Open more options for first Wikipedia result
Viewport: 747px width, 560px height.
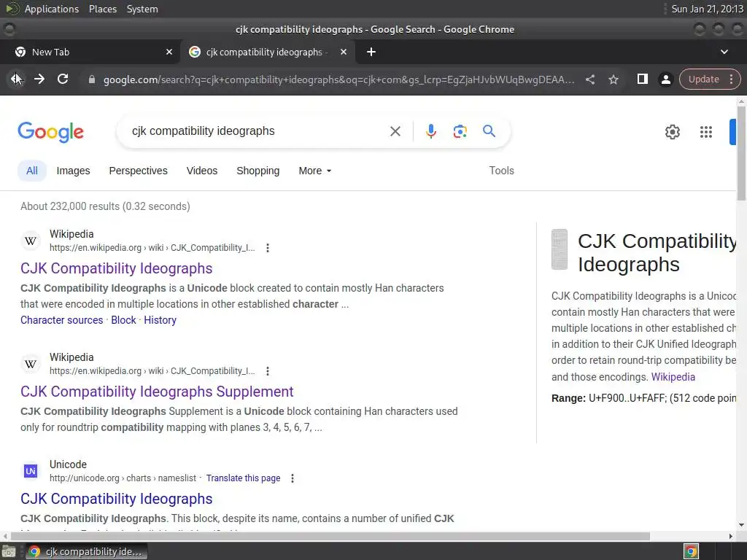pos(268,248)
